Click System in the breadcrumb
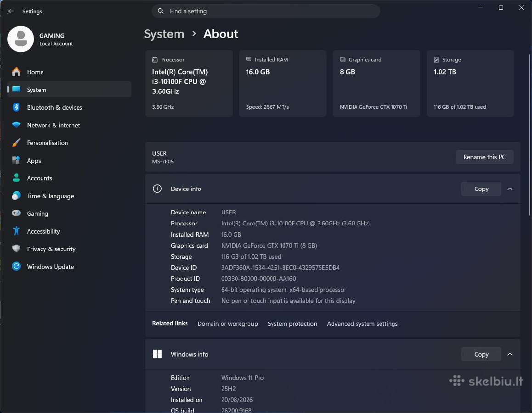 point(164,34)
